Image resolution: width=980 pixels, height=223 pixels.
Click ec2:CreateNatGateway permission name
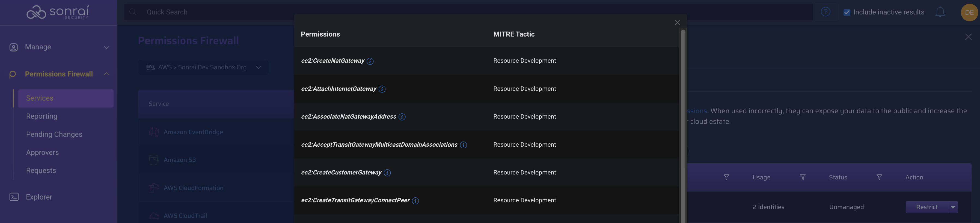332,61
